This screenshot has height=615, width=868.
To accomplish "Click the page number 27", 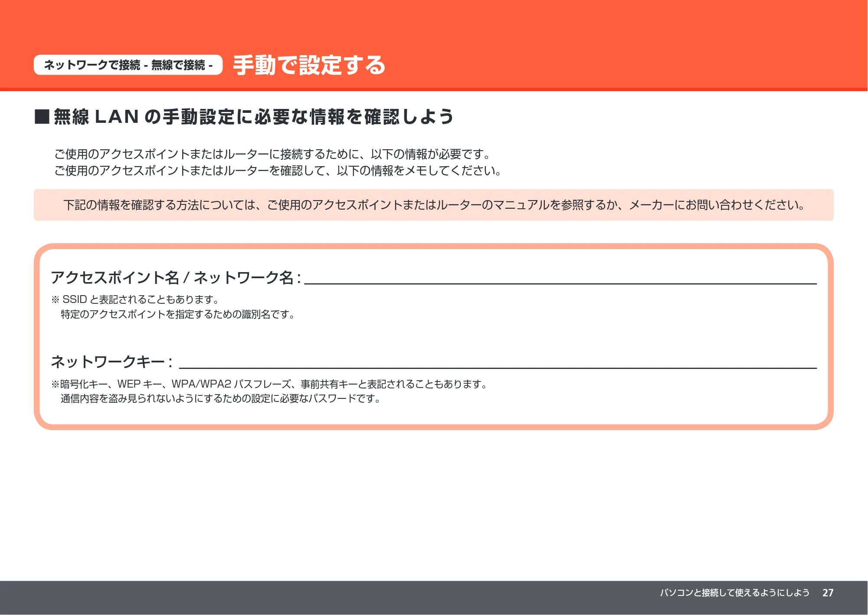I will tap(828, 592).
